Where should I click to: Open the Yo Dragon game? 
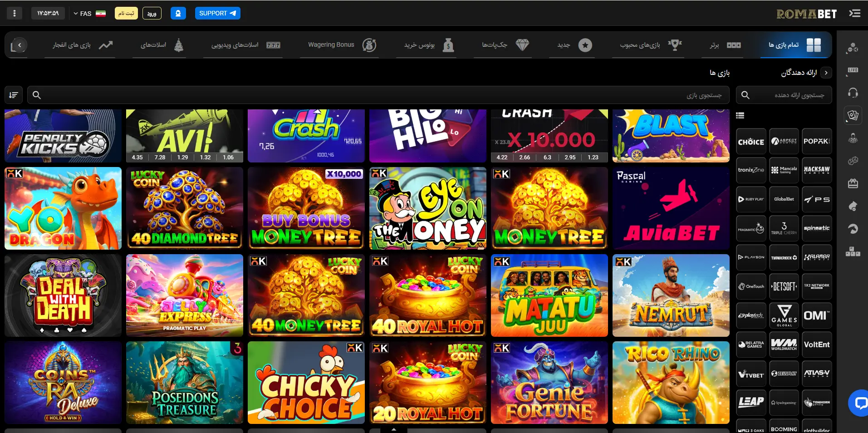click(63, 208)
